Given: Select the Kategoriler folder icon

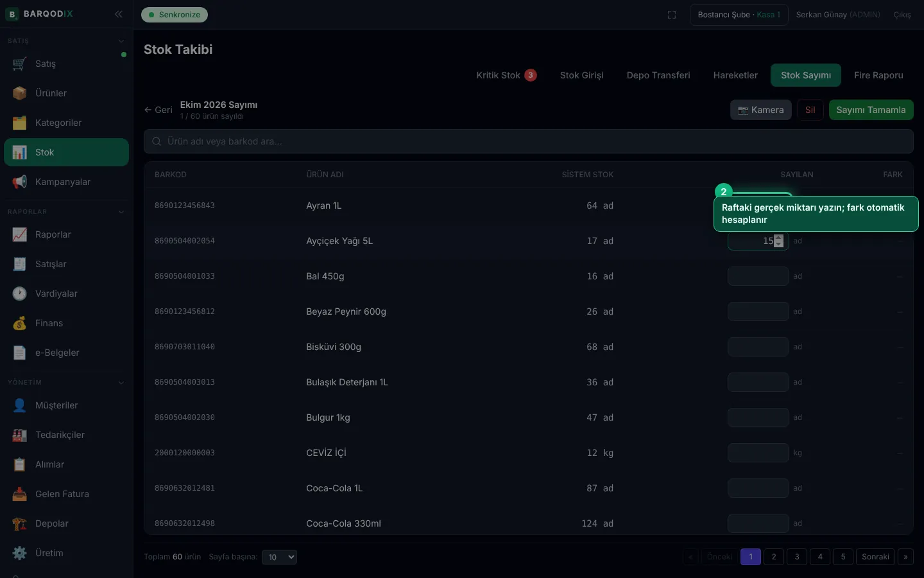Looking at the screenshot, I should click(x=19, y=123).
